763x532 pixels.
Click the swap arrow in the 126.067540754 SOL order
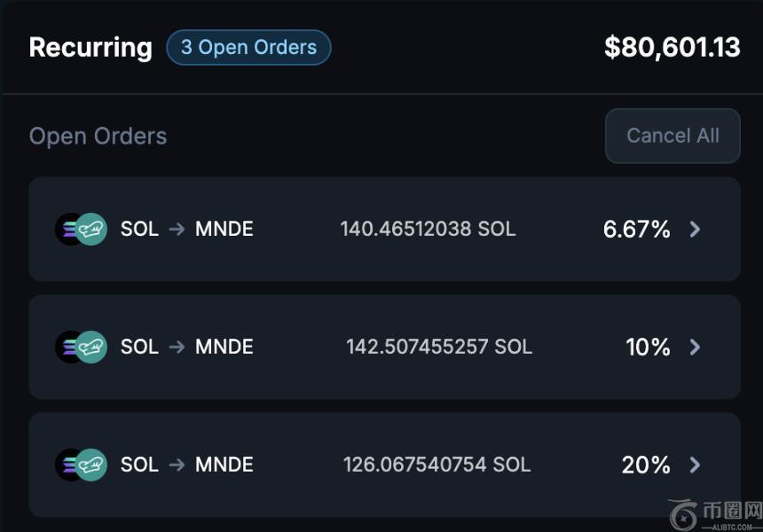click(177, 465)
